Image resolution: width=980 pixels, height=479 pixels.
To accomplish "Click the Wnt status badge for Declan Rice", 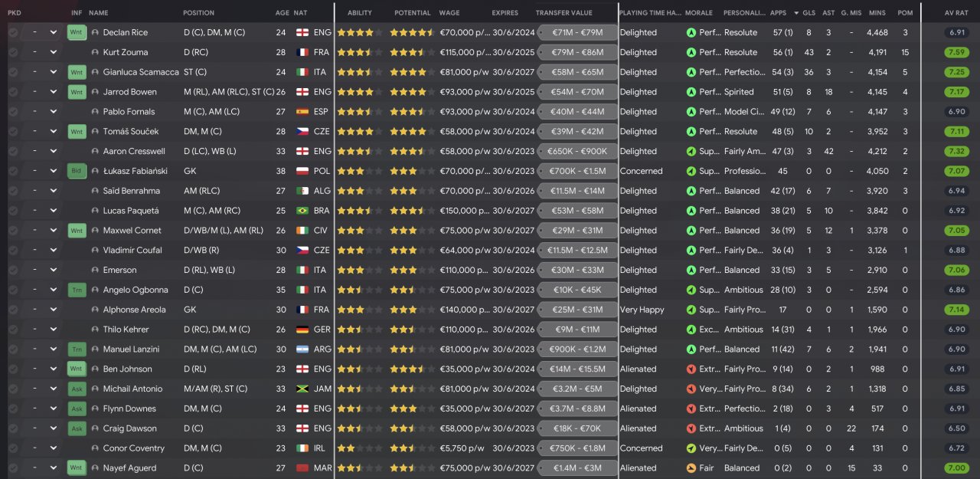I will click(x=76, y=32).
